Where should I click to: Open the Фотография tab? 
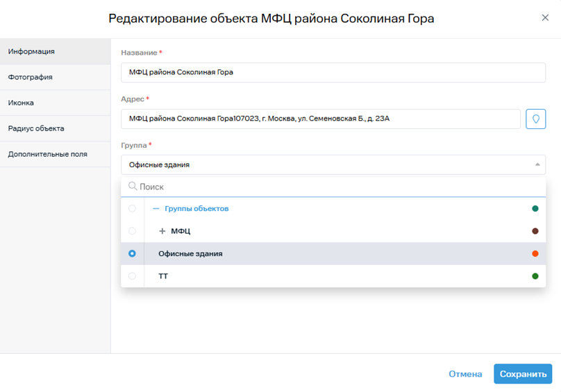point(31,77)
